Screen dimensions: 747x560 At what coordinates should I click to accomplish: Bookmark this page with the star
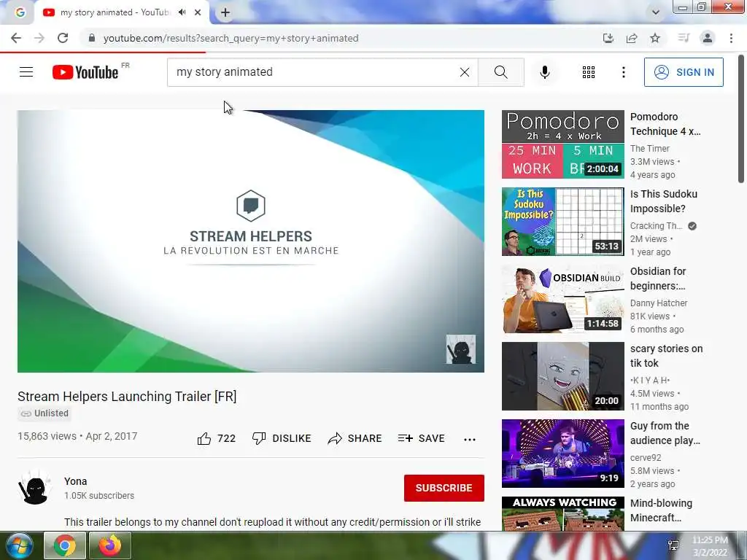[655, 38]
